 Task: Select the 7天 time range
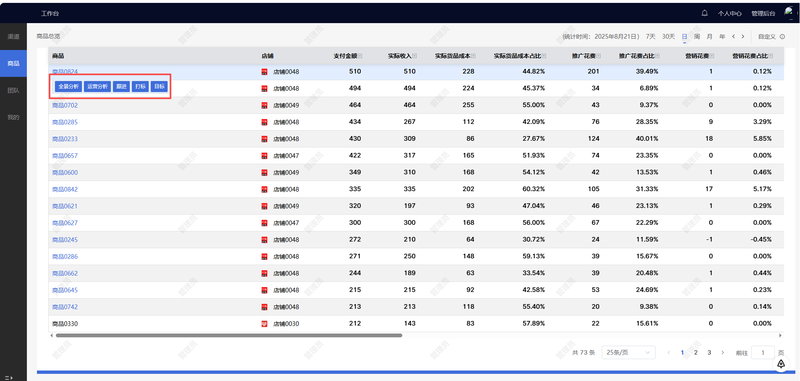tap(651, 37)
